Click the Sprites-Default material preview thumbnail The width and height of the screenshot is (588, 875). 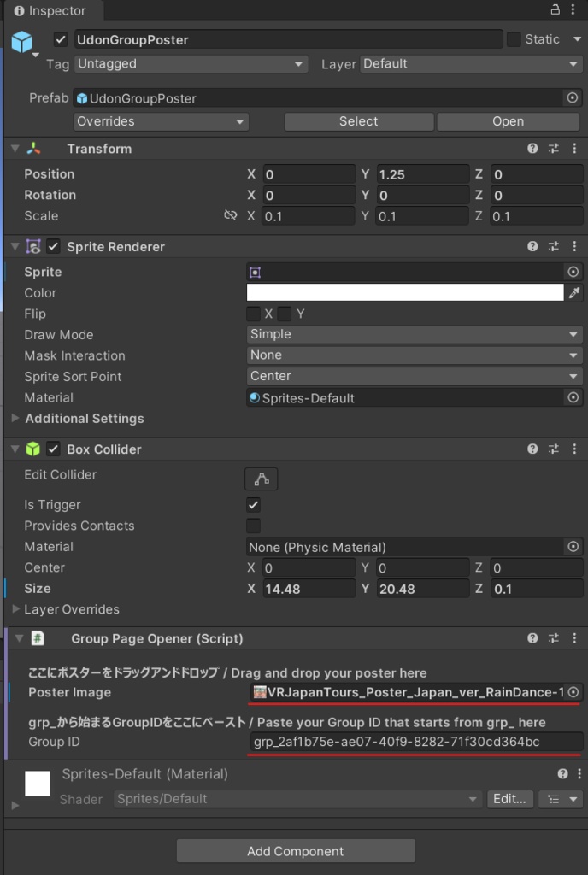(38, 784)
